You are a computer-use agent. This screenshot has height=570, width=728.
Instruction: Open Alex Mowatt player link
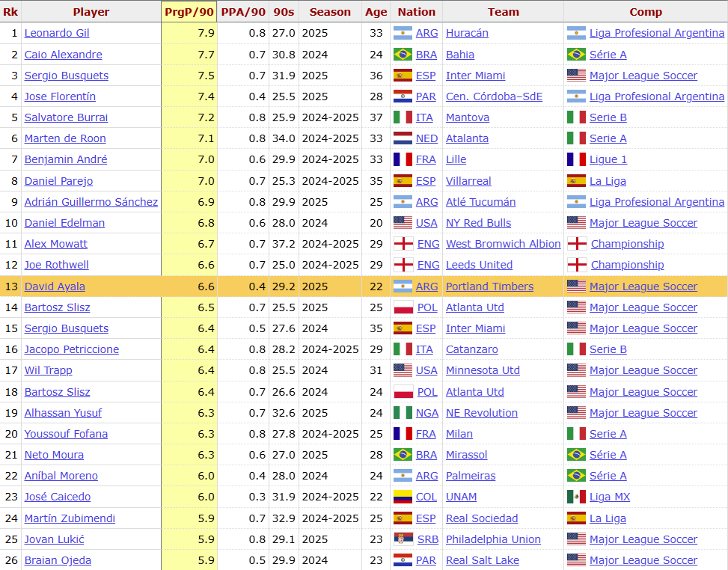coord(55,244)
